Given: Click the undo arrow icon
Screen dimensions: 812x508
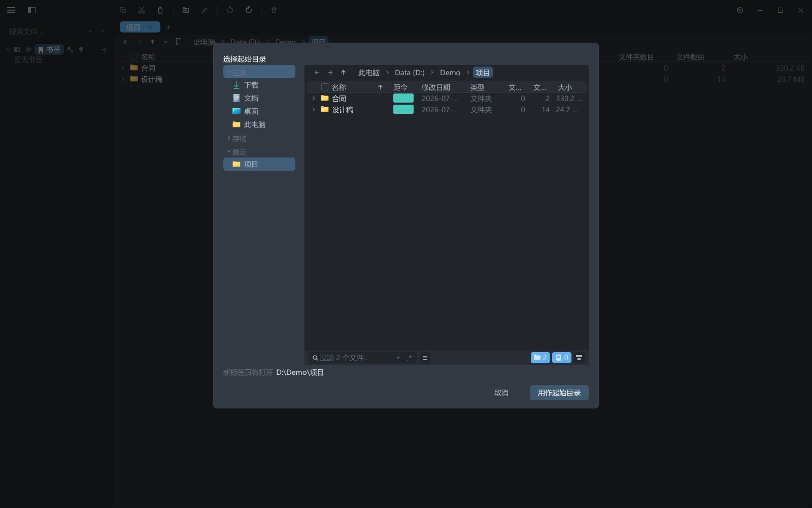Looking at the screenshot, I should tap(230, 10).
